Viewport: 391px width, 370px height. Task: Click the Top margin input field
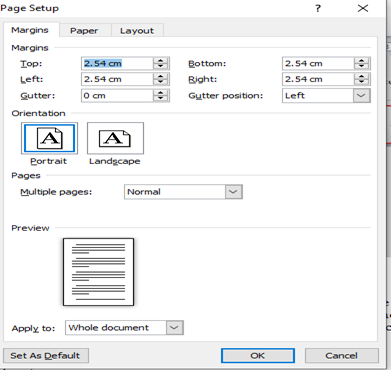[x=117, y=63]
